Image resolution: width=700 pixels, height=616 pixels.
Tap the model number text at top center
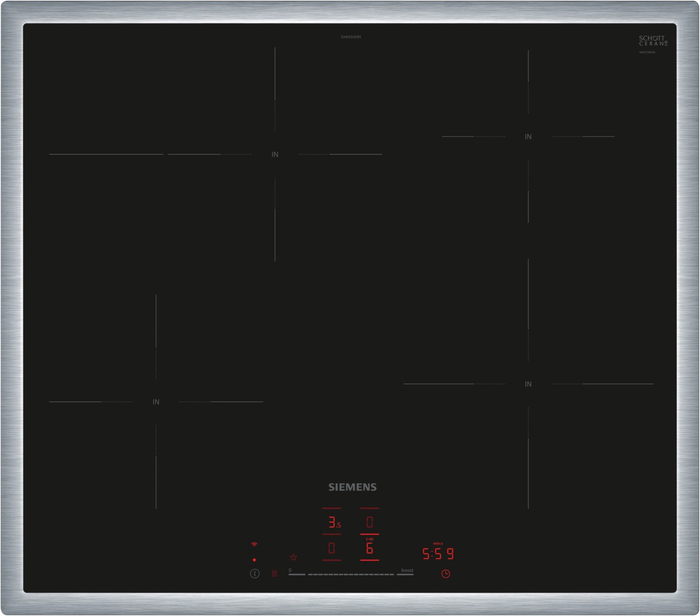tap(351, 37)
